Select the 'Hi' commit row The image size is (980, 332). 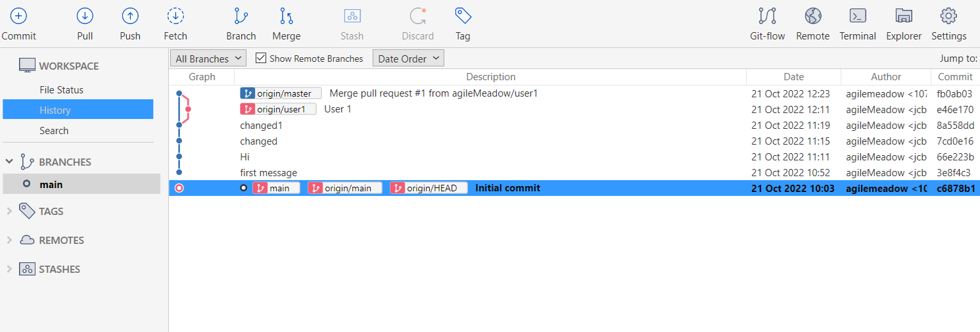[x=574, y=156]
